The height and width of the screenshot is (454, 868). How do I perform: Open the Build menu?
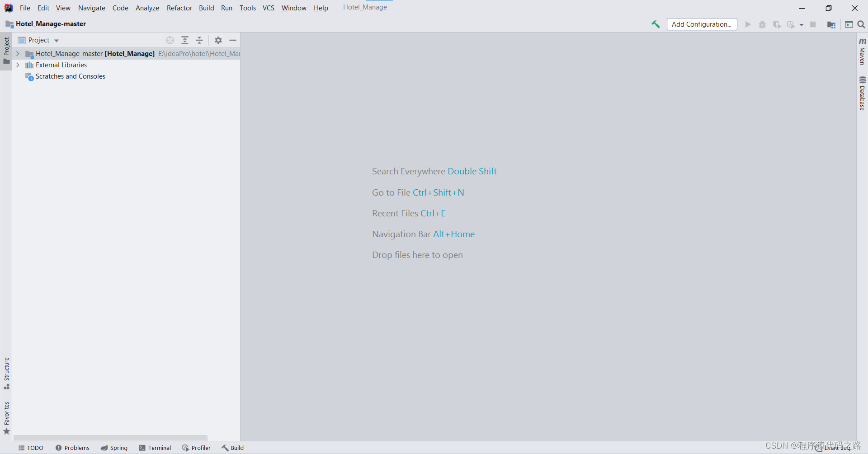point(207,8)
